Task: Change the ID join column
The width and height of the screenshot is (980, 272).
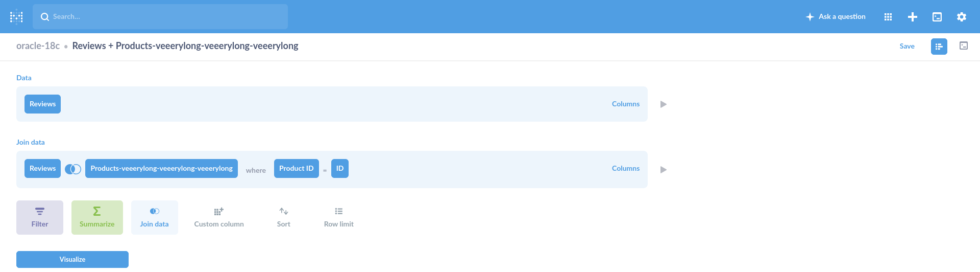Action: (x=340, y=169)
